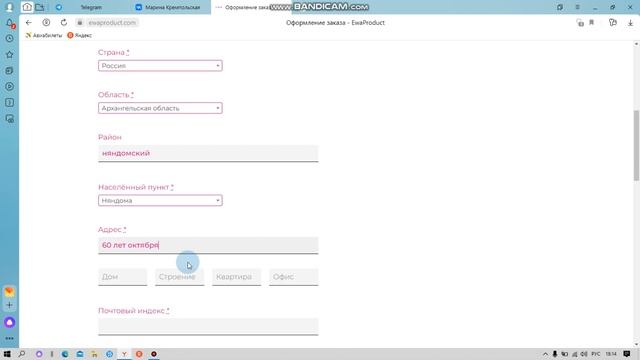Open the downloads arrow icon
Viewport: 640px width, 360px height.
[630, 23]
